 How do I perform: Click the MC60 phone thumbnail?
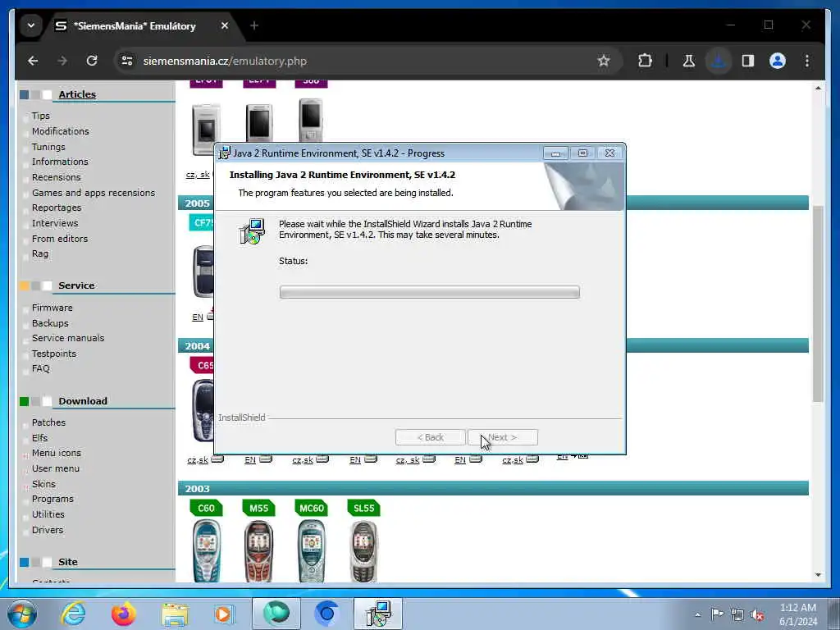pos(311,550)
